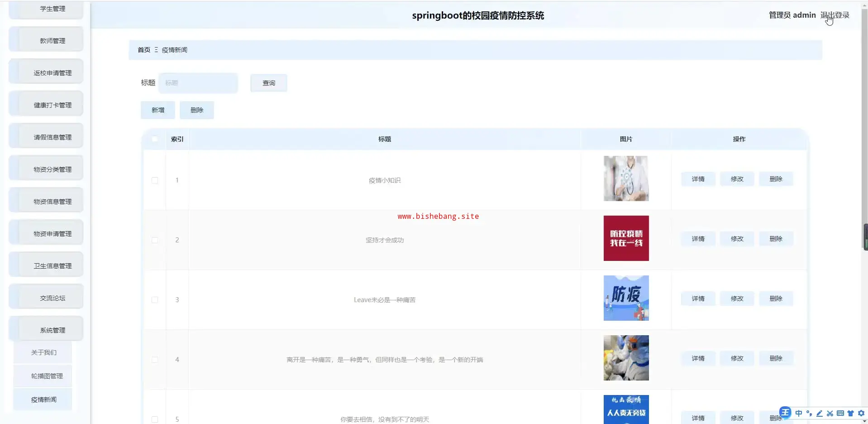
Task: Click the 新增 button
Action: point(158,110)
